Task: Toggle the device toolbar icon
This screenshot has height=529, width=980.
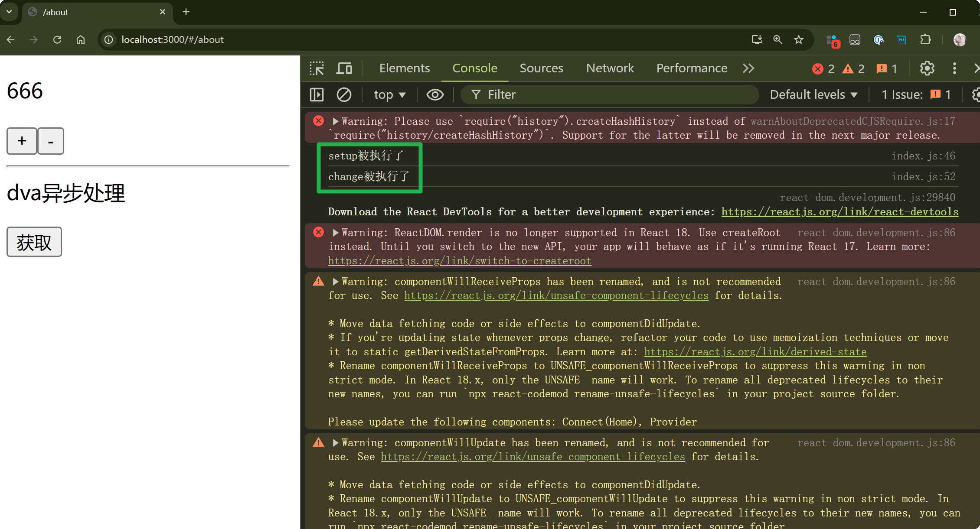Action: (x=344, y=68)
